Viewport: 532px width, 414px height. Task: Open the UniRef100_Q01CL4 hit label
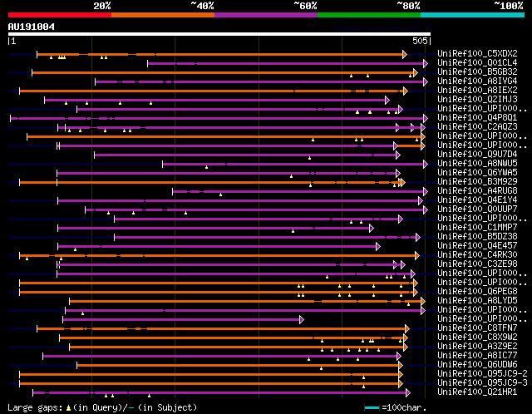[477, 62]
